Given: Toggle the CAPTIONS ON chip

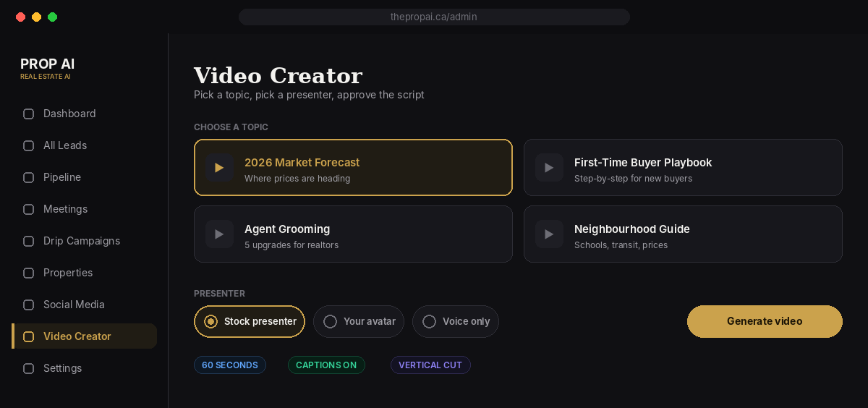Looking at the screenshot, I should tap(326, 365).
